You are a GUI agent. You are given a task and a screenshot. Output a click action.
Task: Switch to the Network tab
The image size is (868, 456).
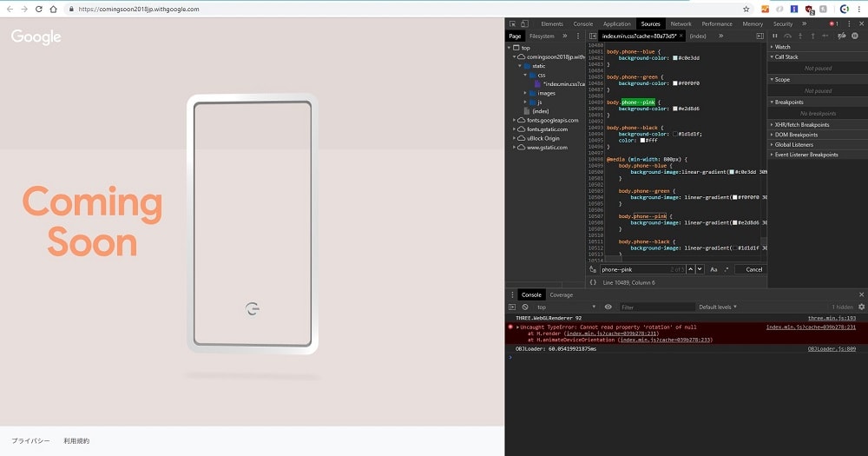tap(681, 23)
